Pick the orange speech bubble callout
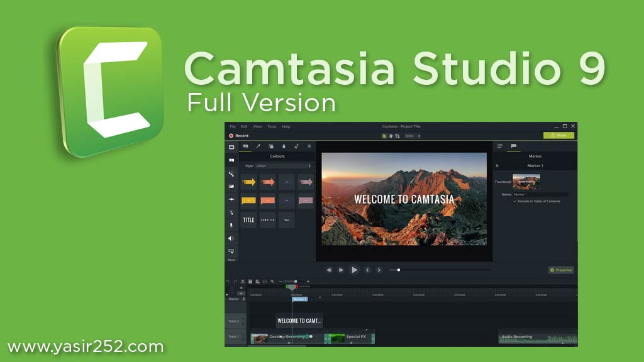Image resolution: width=644 pixels, height=362 pixels. [x=268, y=200]
